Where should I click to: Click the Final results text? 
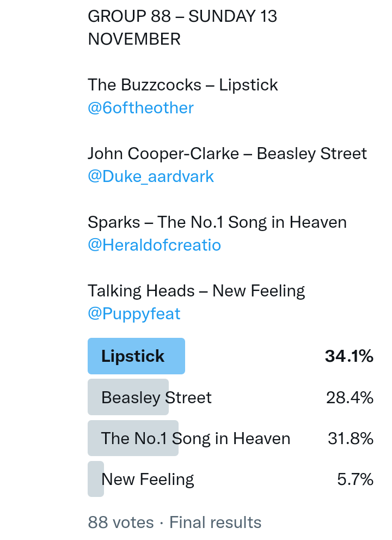tap(216, 523)
